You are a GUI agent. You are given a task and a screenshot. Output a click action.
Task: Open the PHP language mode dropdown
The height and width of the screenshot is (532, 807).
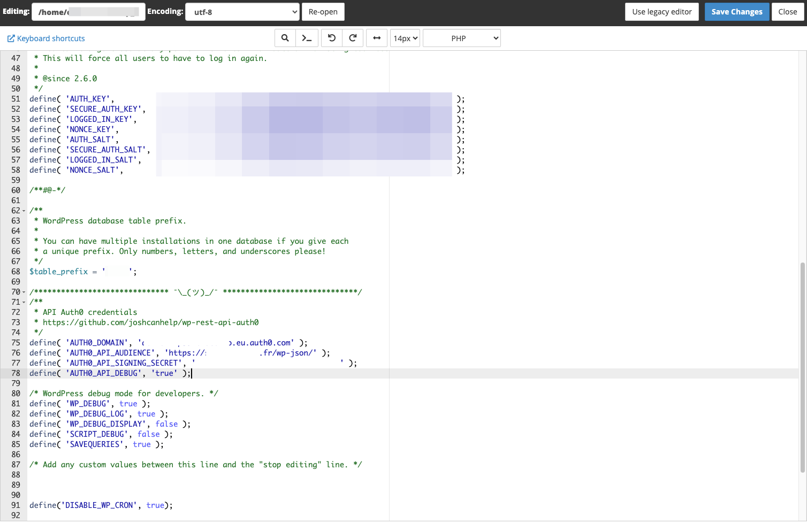point(462,38)
